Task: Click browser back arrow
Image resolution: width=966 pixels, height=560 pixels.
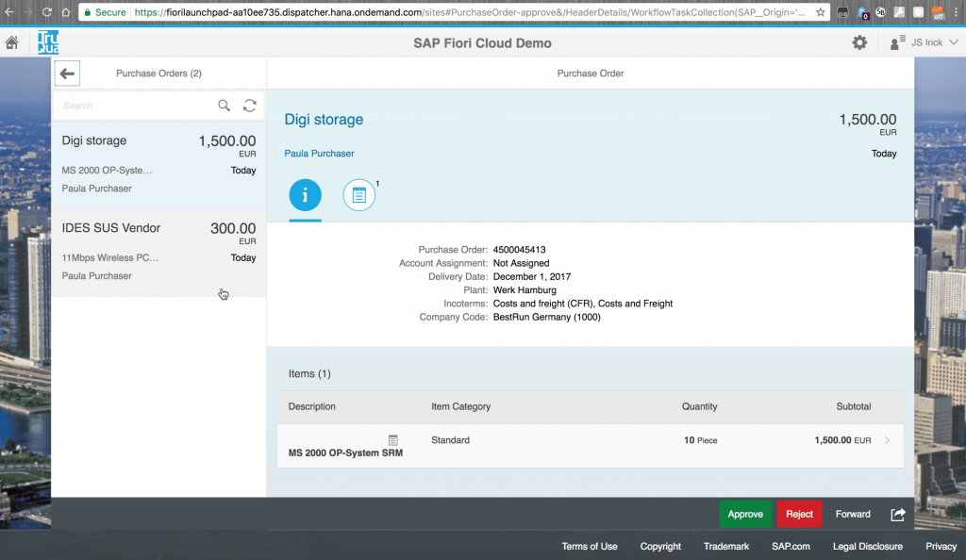Action: point(9,11)
